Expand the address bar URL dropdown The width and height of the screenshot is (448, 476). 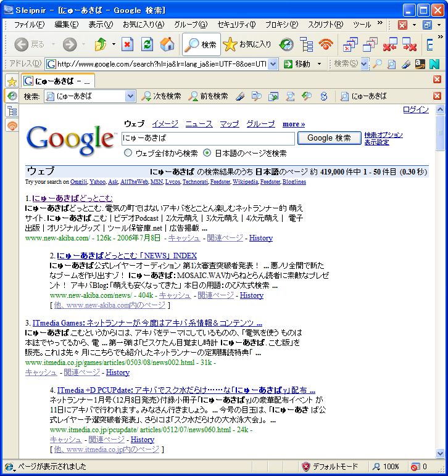273,64
